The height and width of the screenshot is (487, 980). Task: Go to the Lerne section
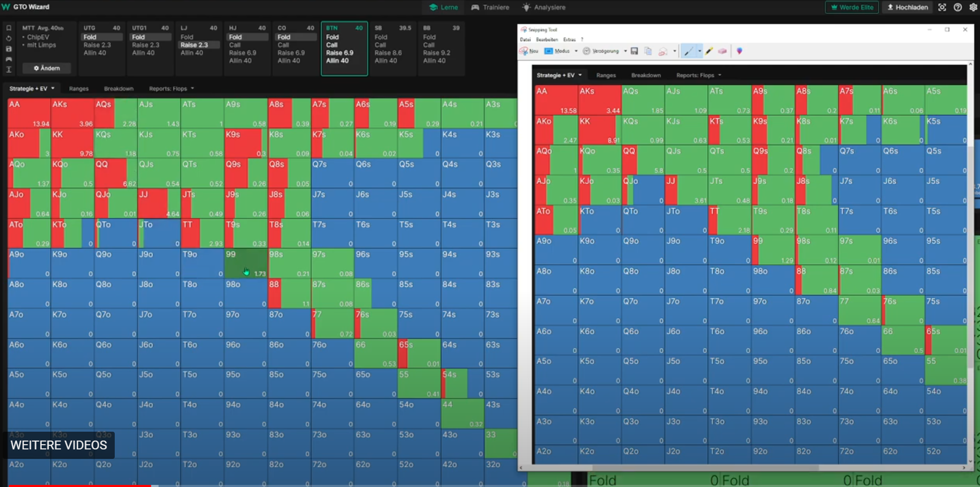tap(443, 7)
